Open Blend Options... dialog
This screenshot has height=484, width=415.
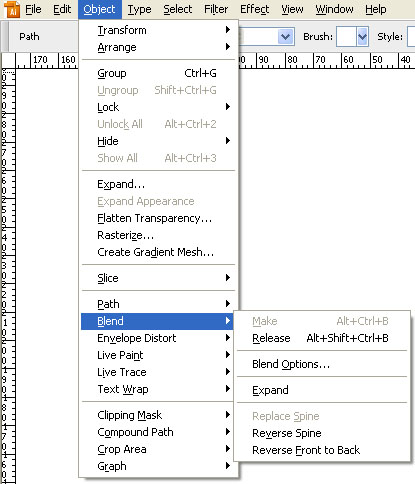click(x=322, y=364)
